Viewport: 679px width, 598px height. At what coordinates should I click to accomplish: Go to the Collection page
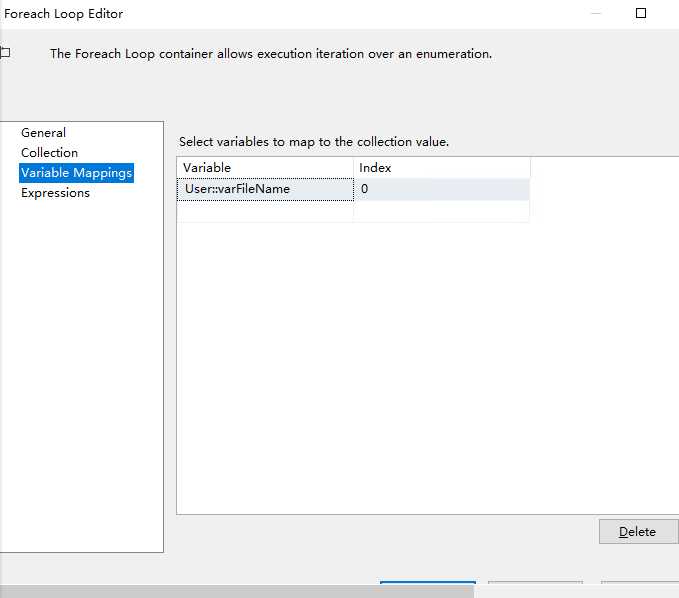pos(49,153)
